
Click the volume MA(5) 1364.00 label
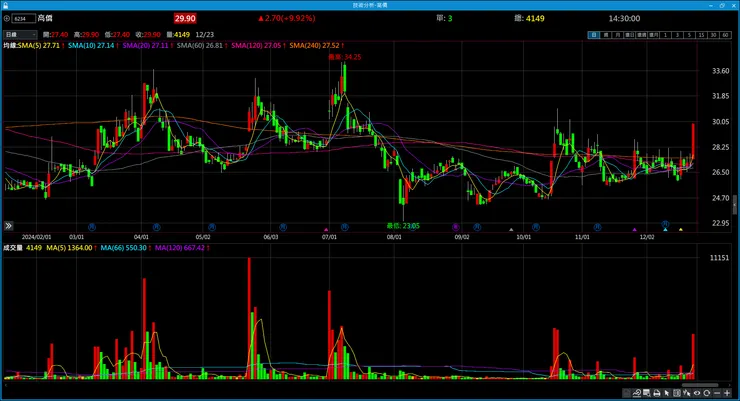[69, 248]
